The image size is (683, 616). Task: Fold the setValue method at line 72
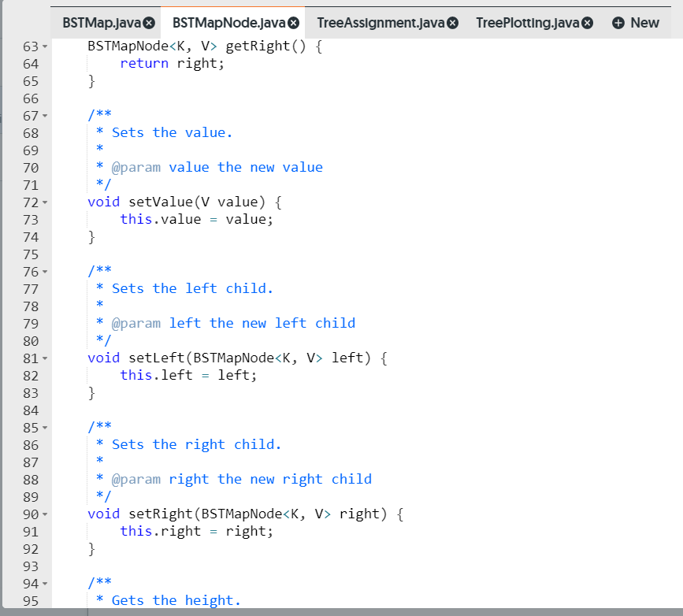[46, 202]
